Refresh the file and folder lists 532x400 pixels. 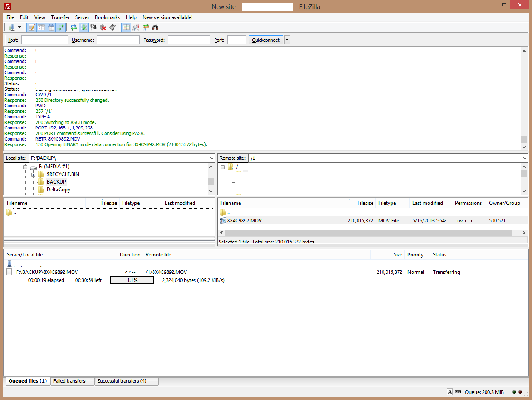coord(74,27)
